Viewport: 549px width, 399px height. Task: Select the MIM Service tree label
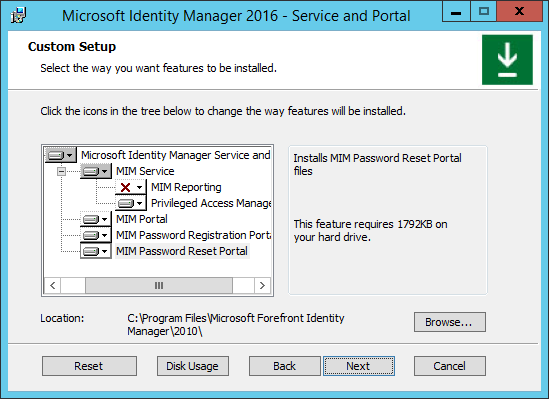[145, 171]
